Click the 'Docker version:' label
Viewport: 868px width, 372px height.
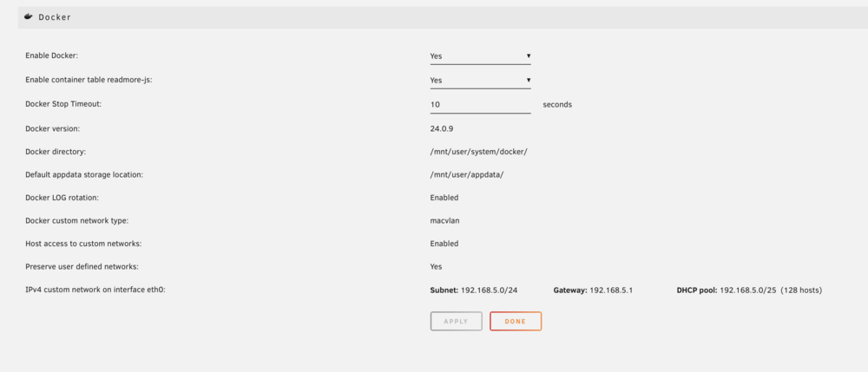(53, 129)
